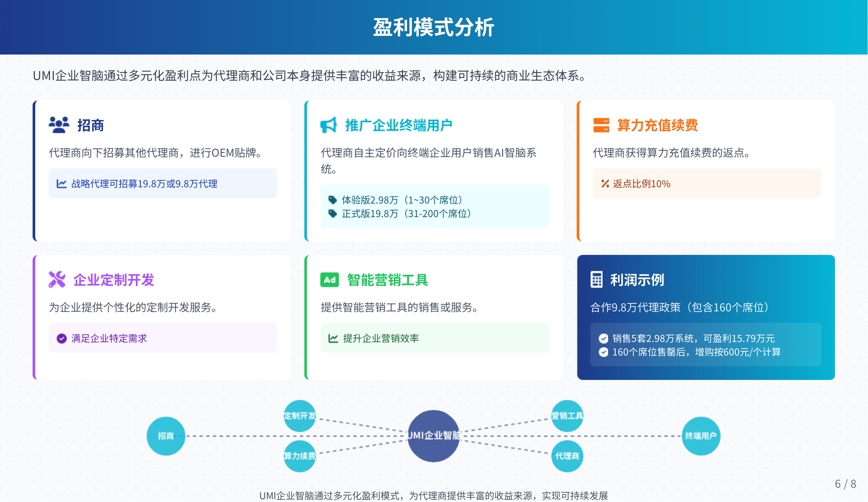Click the green Ad icon beside 智能营销工具
868x502 pixels.
tap(330, 280)
